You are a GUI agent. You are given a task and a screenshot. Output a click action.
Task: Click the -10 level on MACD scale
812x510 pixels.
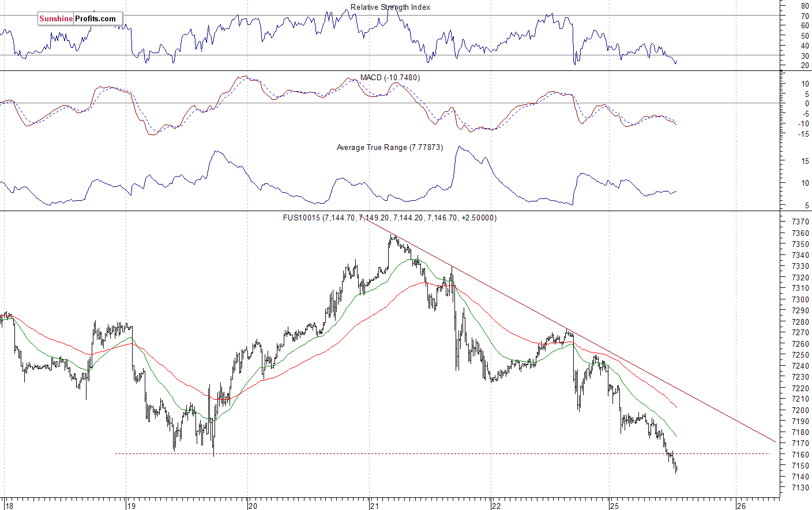(803, 123)
